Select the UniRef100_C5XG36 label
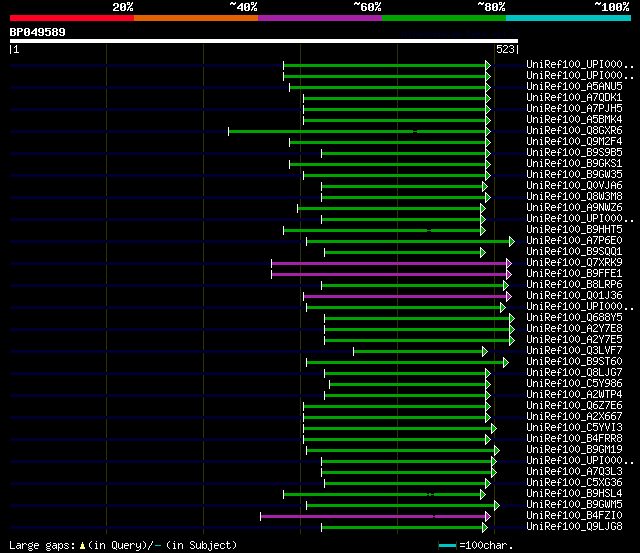 click(x=574, y=483)
